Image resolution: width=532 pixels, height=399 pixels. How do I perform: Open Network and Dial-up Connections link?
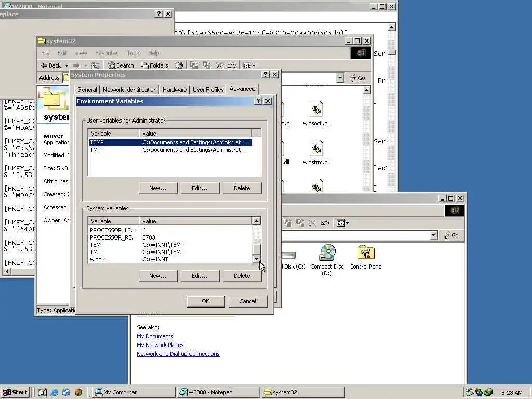[178, 354]
